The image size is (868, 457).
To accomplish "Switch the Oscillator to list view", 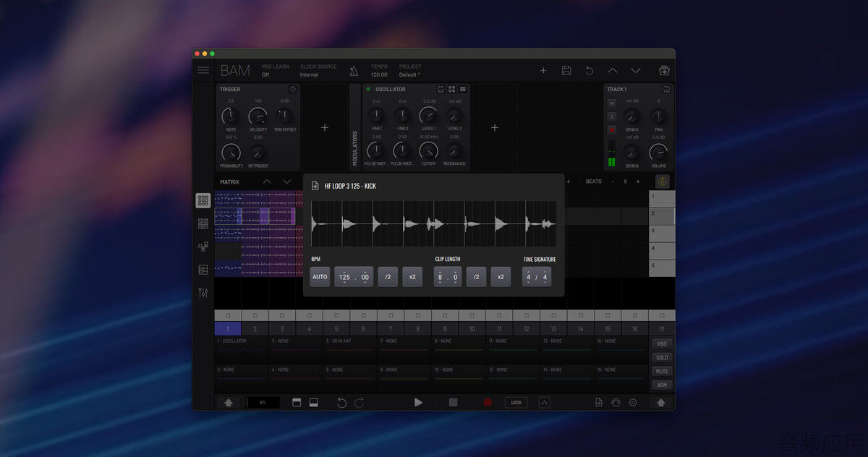I will tap(463, 89).
